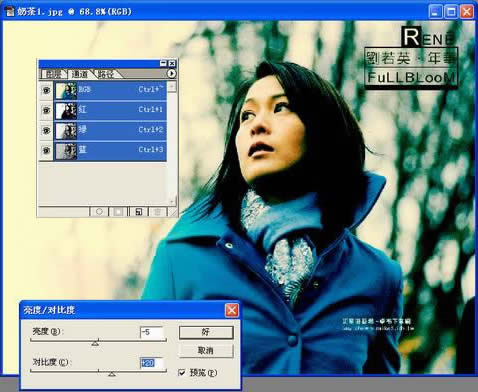Viewport: 478px width, 392px height.
Task: Confirm with the 好 button
Action: tap(206, 332)
